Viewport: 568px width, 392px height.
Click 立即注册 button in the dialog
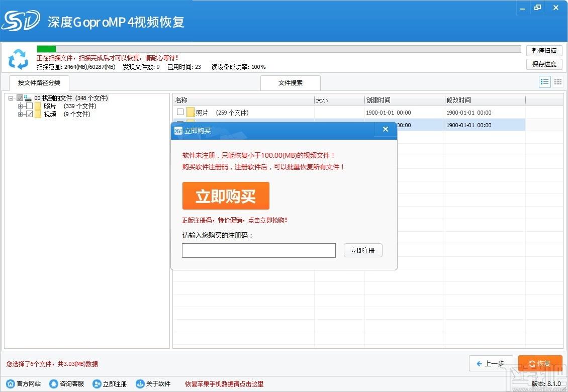point(362,250)
